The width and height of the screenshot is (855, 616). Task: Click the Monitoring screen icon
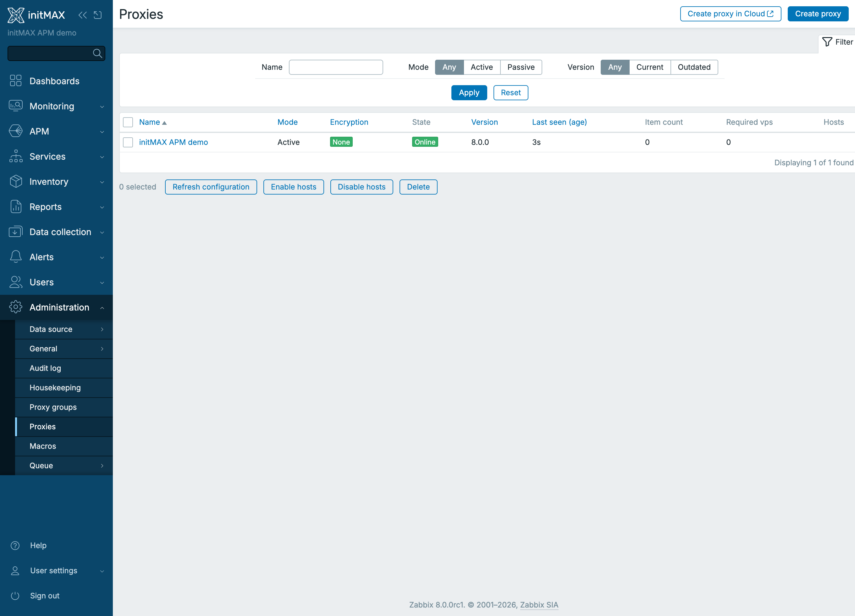tap(16, 106)
